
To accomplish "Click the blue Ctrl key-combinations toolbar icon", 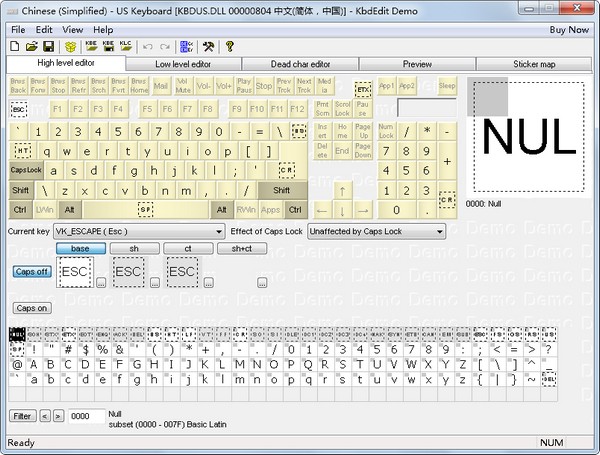I will (x=187, y=46).
